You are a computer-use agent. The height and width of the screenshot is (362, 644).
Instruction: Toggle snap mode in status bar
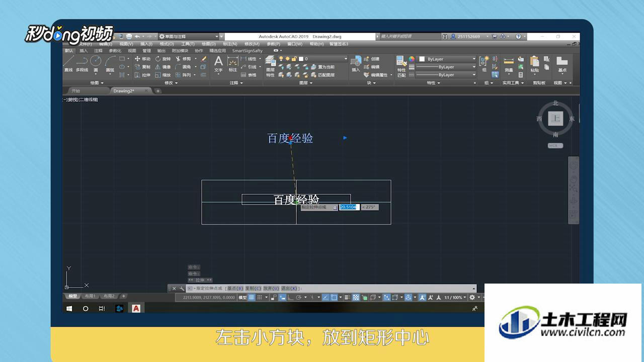[260, 298]
